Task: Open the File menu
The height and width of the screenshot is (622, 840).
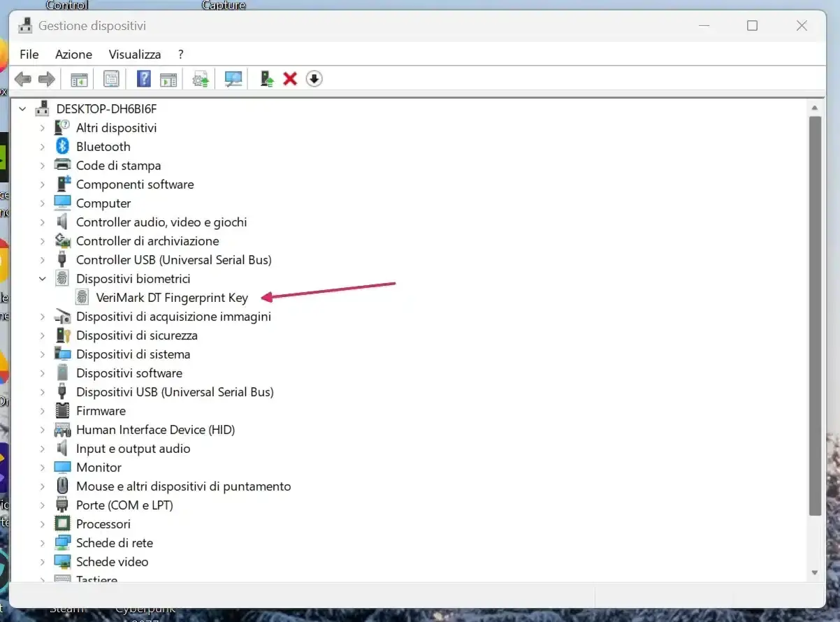Action: (29, 54)
